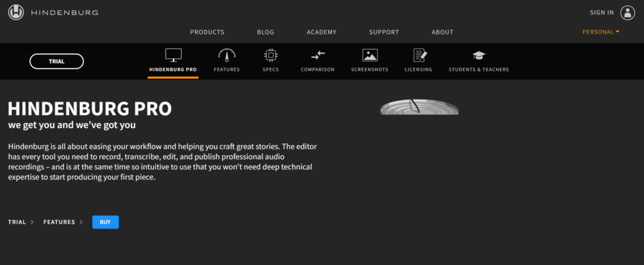Open the Support menu item
Viewport: 644px width, 265px height.
[x=384, y=32]
